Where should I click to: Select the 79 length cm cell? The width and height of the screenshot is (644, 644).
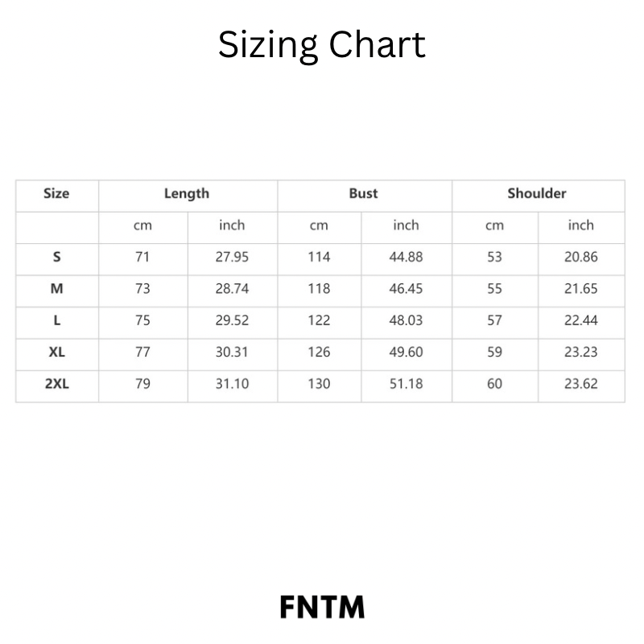(142, 384)
